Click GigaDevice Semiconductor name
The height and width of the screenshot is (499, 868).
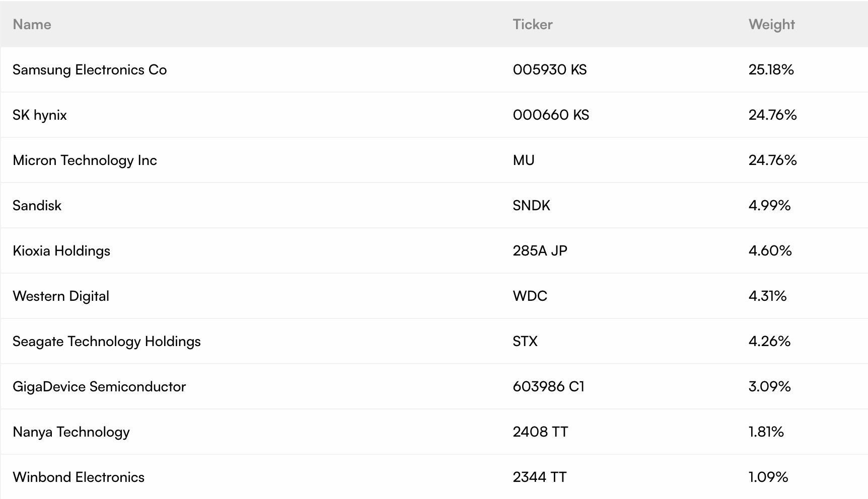pyautogui.click(x=99, y=387)
